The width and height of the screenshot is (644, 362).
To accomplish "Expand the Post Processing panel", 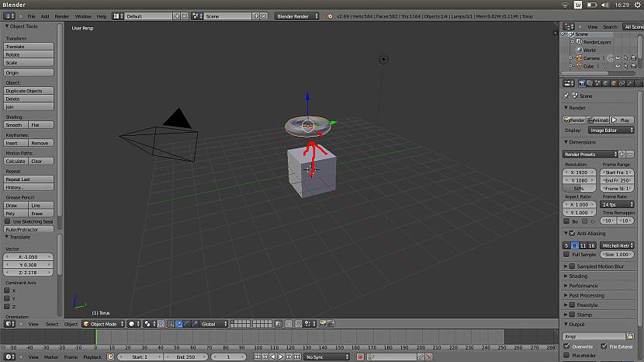I will click(x=586, y=295).
